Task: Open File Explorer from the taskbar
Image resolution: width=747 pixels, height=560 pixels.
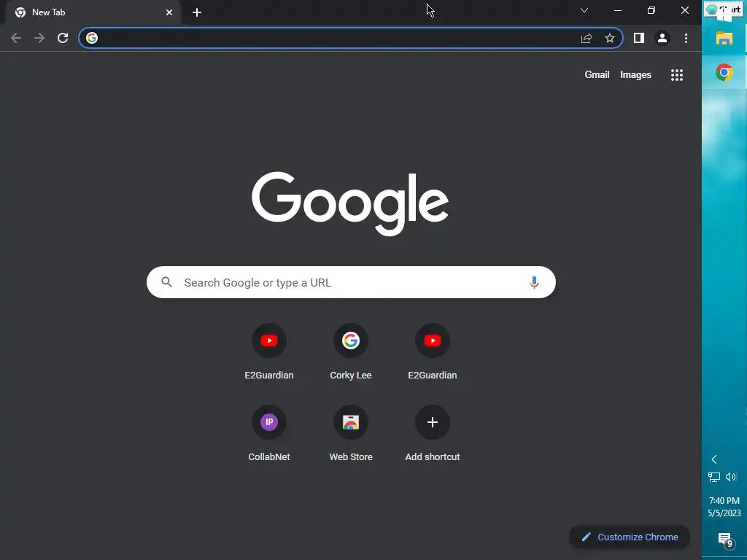Action: click(x=724, y=38)
